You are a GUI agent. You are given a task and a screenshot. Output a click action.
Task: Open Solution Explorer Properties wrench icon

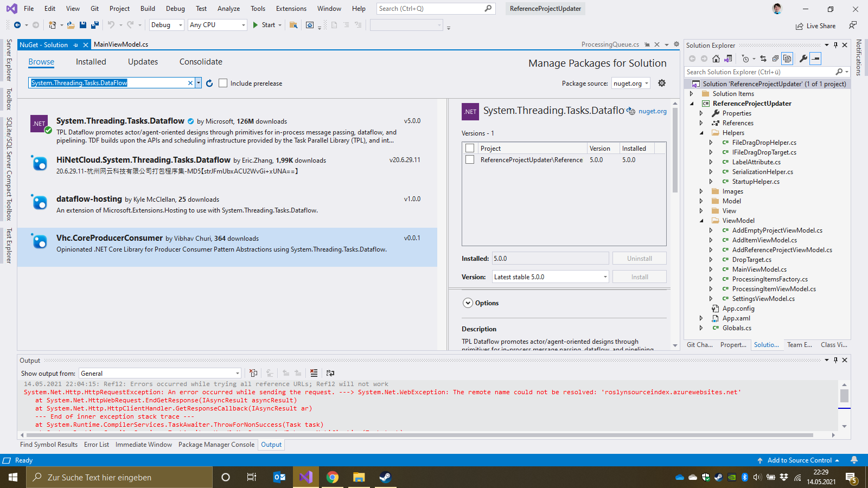click(803, 59)
